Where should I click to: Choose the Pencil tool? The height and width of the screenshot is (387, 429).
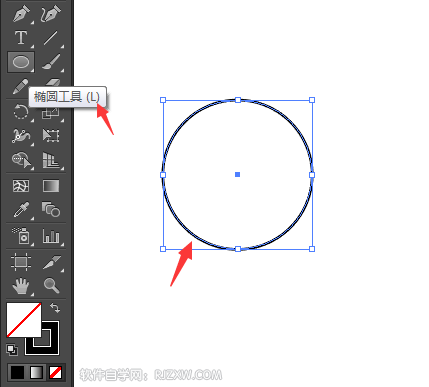click(20, 87)
